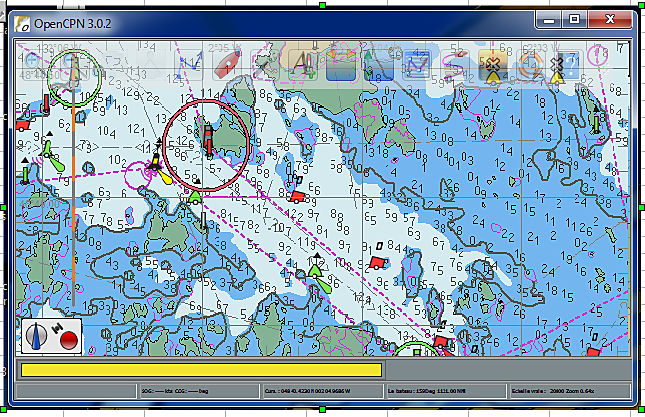The image size is (645, 417).
Task: Shift to smaller scale chart icon
Action: pos(150,65)
